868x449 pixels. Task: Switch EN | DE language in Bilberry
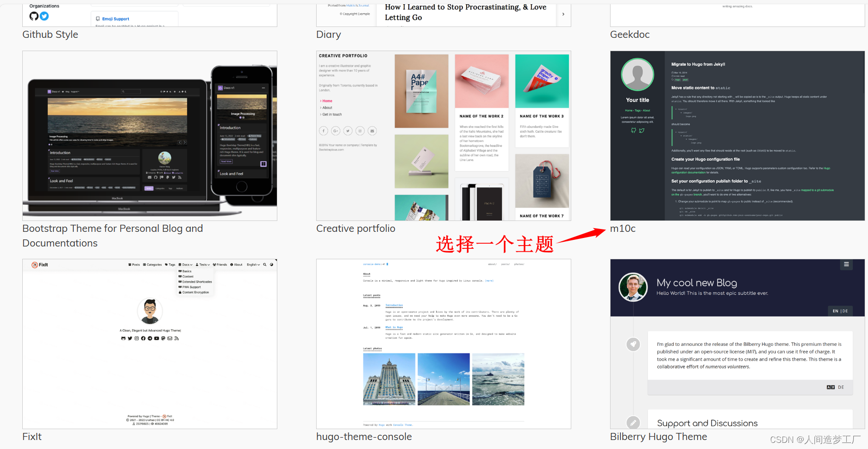[x=841, y=311]
